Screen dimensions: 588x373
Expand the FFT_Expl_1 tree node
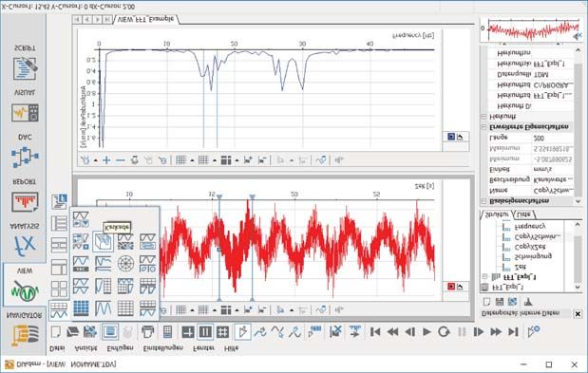pyautogui.click(x=484, y=277)
